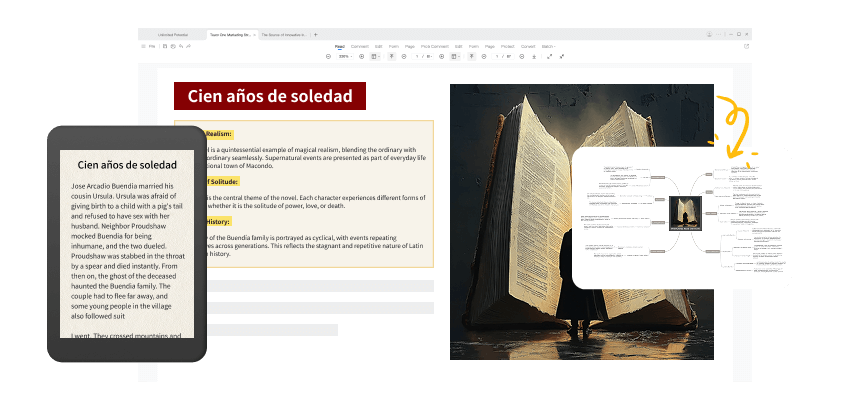Zoom out using the minus magnifier icon
The height and width of the screenshot is (412, 848).
point(328,57)
